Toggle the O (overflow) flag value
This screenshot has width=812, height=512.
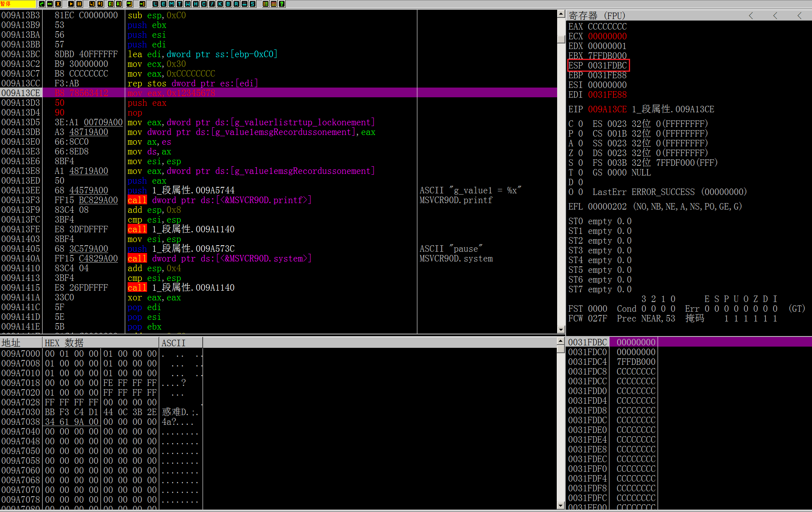tap(581, 192)
